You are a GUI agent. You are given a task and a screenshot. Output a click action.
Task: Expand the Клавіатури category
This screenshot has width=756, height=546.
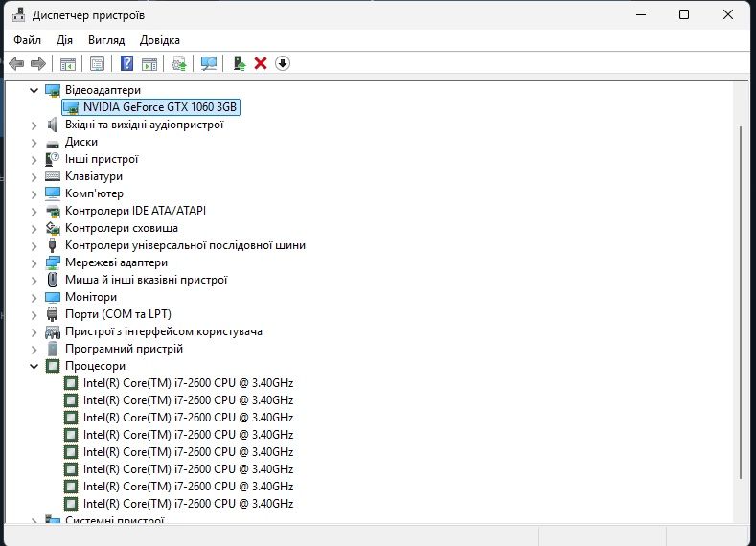pyautogui.click(x=34, y=177)
